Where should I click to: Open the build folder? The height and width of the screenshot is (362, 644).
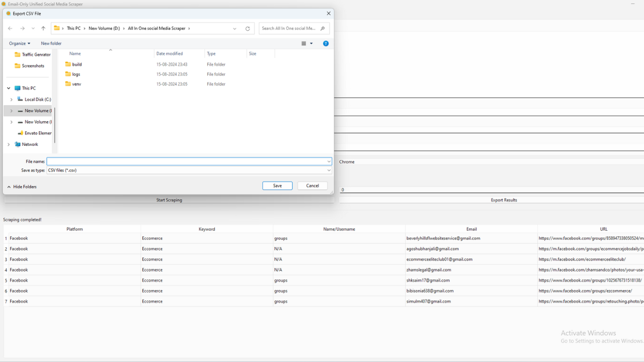pyautogui.click(x=75, y=64)
